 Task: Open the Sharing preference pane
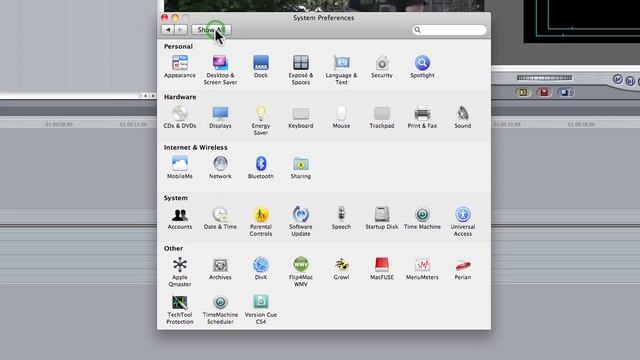tap(301, 167)
